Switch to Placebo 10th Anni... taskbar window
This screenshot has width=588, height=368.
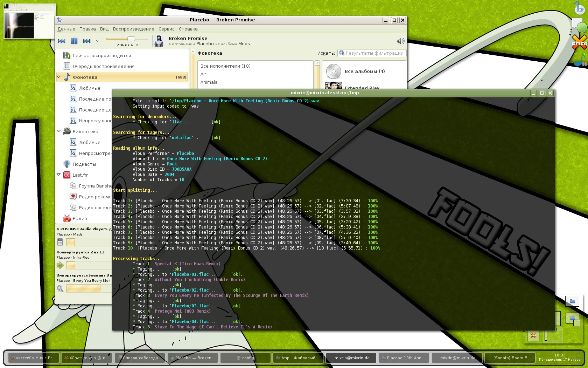[404, 358]
